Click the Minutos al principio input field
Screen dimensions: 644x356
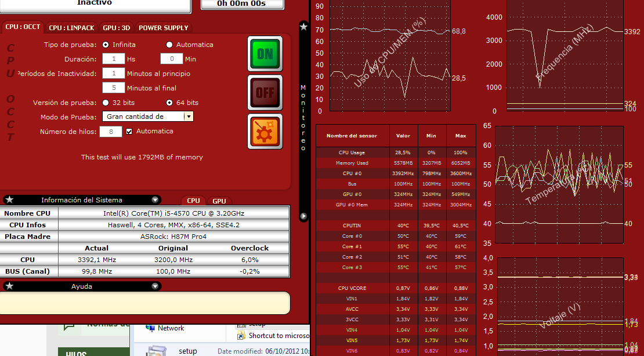pos(114,73)
